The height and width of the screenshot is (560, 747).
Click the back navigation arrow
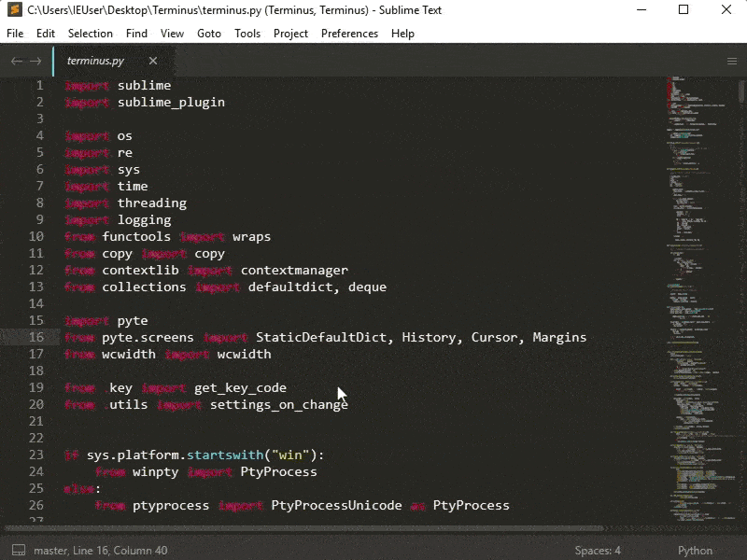[16, 61]
